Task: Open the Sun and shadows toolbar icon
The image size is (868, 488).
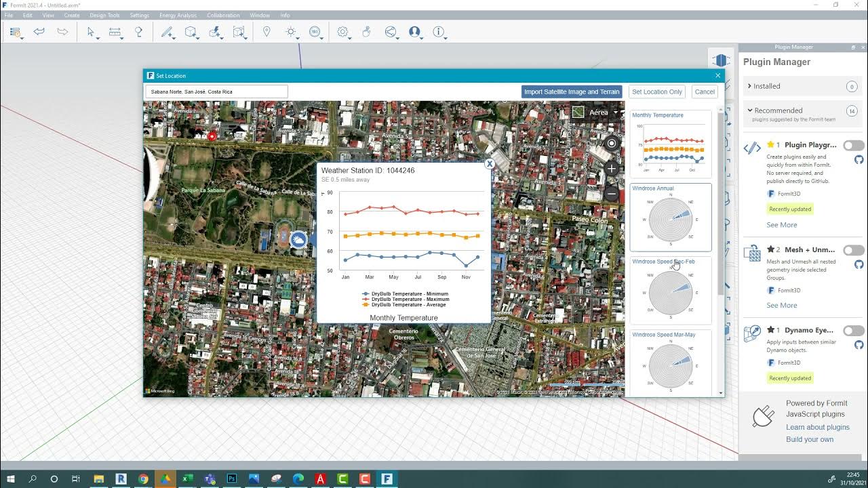Action: (x=291, y=31)
